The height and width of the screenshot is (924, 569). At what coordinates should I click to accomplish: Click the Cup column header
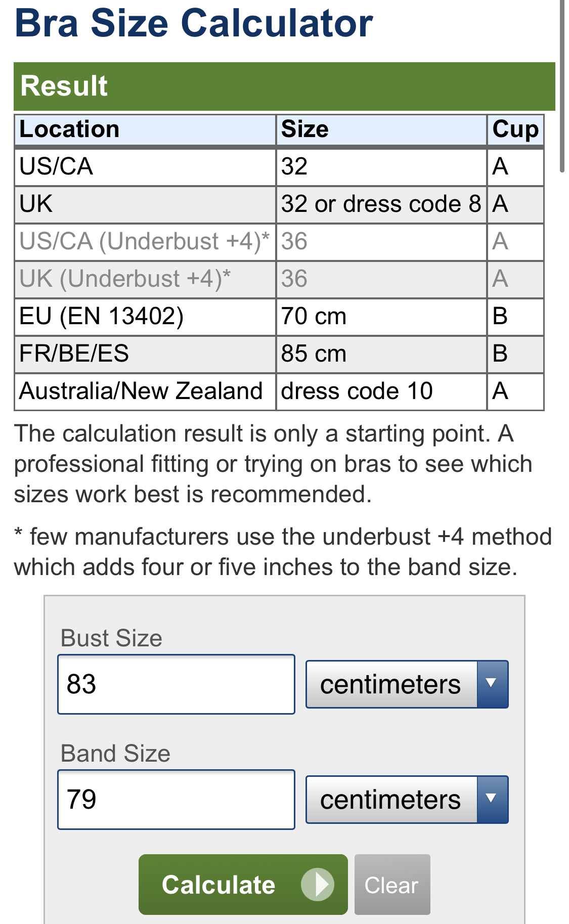coord(515,129)
